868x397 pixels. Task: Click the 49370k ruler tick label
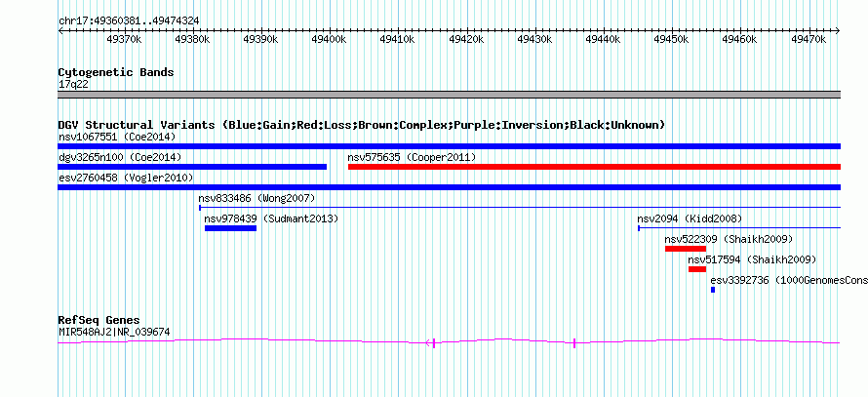point(124,39)
